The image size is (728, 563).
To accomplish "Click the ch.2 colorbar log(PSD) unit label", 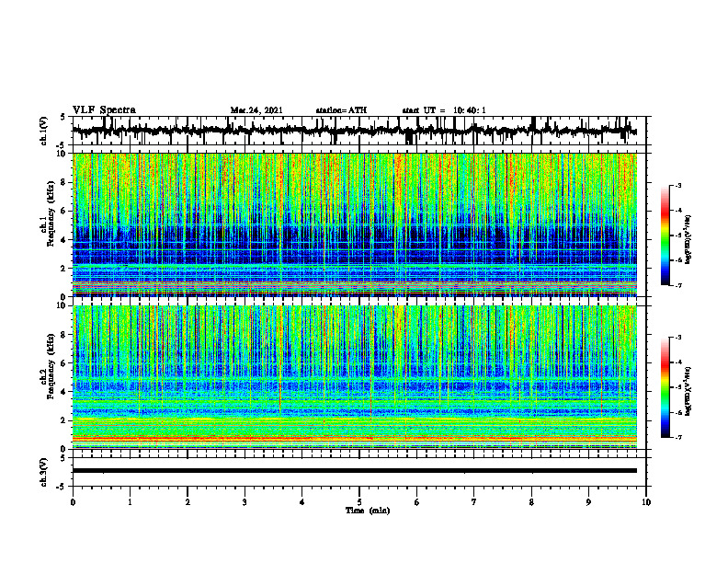I will tap(688, 391).
